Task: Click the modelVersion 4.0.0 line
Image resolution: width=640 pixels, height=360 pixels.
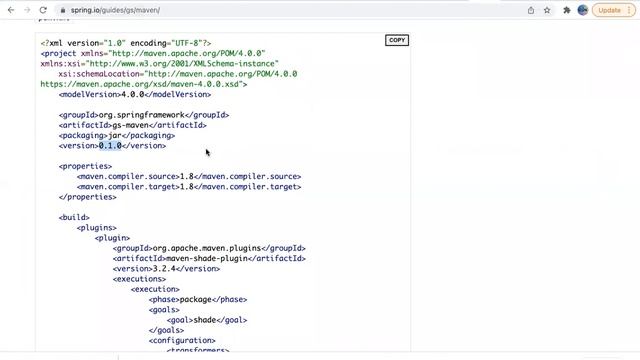Action: [x=135, y=94]
